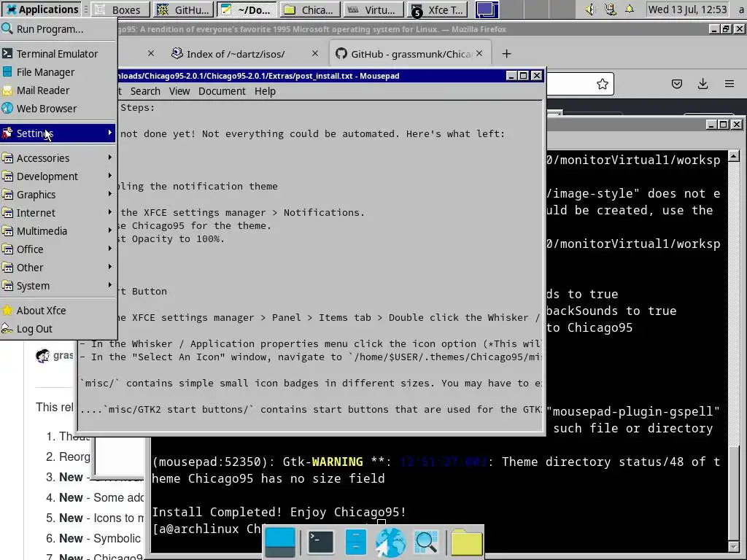Open the yellow folder icon in the dock
The height and width of the screenshot is (560, 747).
[x=466, y=542]
